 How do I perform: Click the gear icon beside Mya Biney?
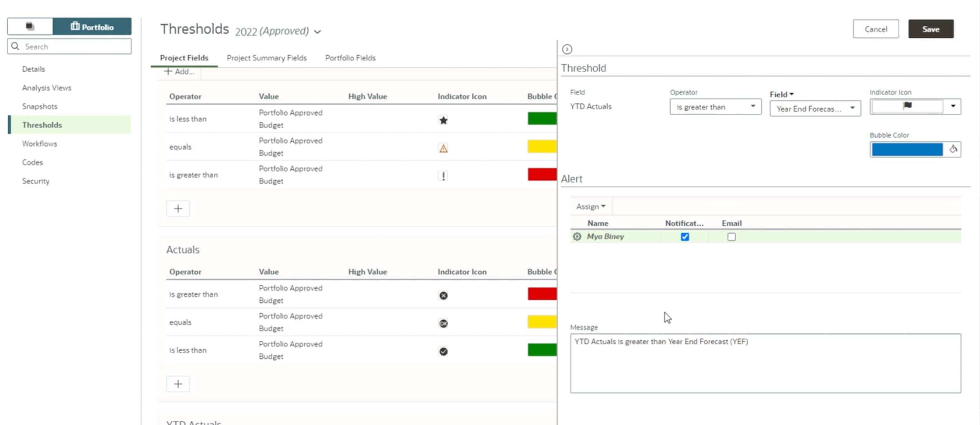(x=577, y=236)
